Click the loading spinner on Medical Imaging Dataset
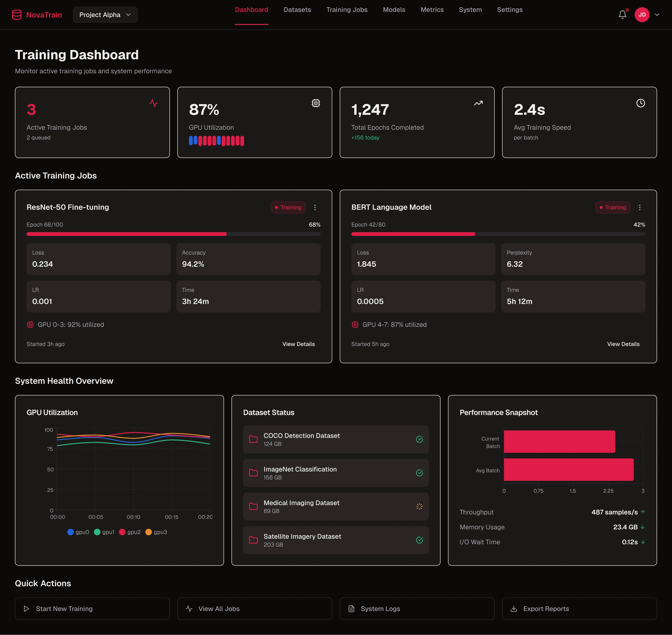Screen dimensions: 672x635 (419, 506)
